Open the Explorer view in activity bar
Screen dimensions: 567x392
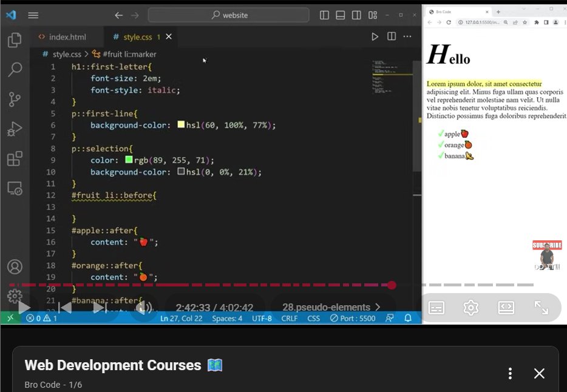[x=15, y=39]
